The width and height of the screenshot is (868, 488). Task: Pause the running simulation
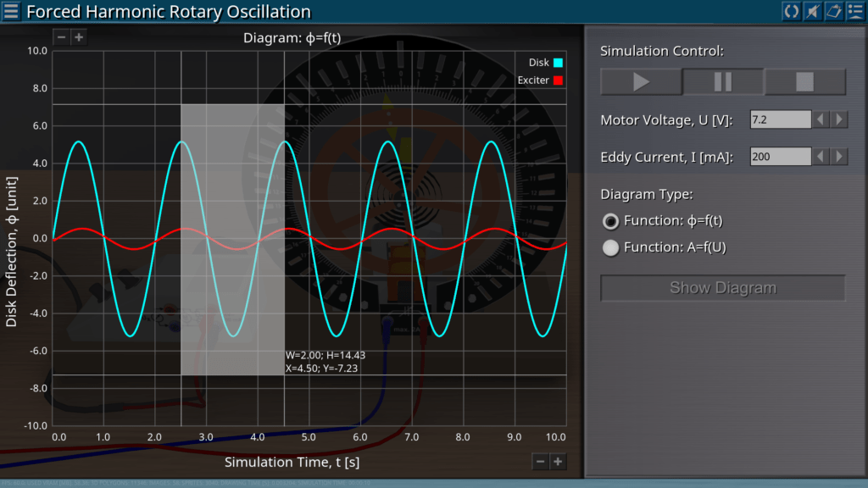click(723, 82)
